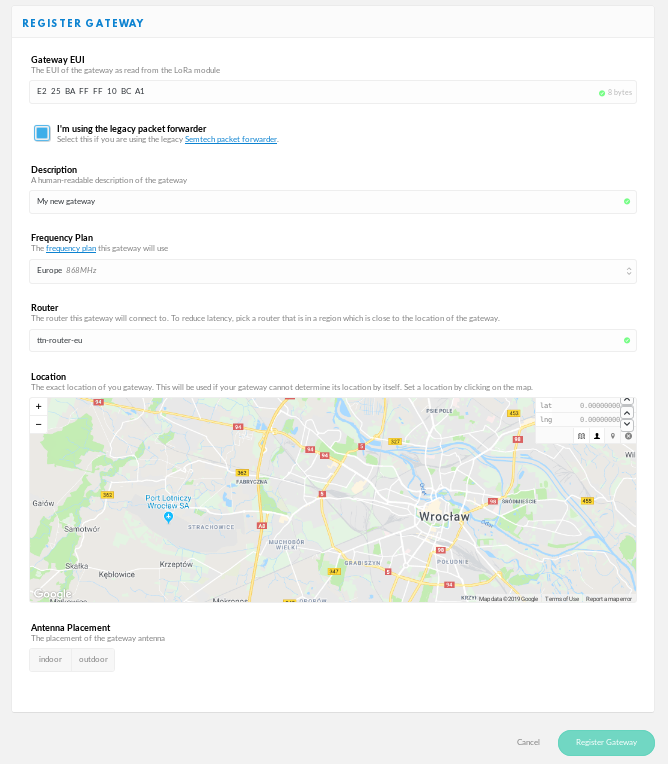Click the green check icon in Description field
Image resolution: width=668 pixels, height=764 pixels.
pyautogui.click(x=627, y=201)
